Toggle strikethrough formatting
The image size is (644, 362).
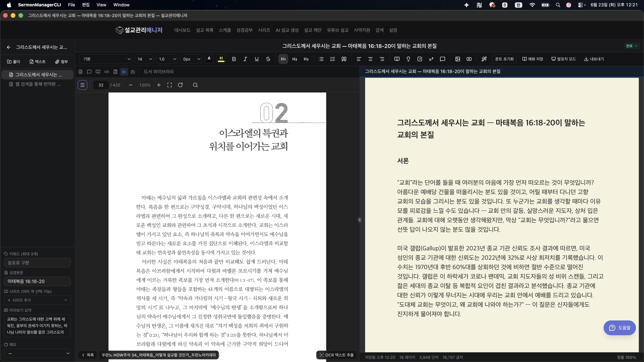[x=268, y=59]
